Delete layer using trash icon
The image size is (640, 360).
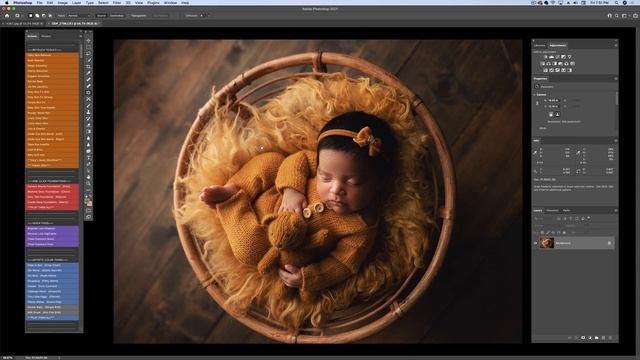(610, 338)
